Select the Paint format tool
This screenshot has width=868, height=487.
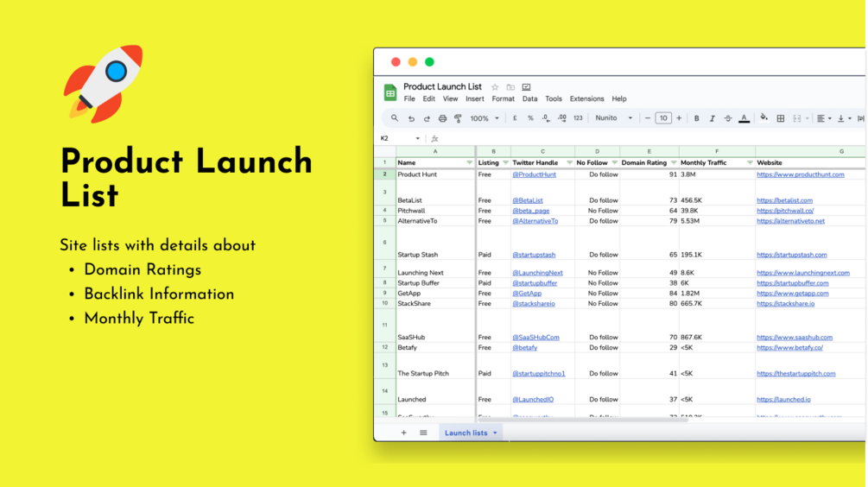tap(458, 118)
